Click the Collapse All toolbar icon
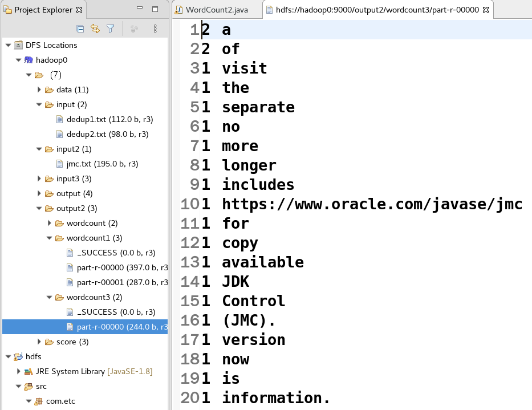Screen dimensions: 532x410 tap(80, 29)
